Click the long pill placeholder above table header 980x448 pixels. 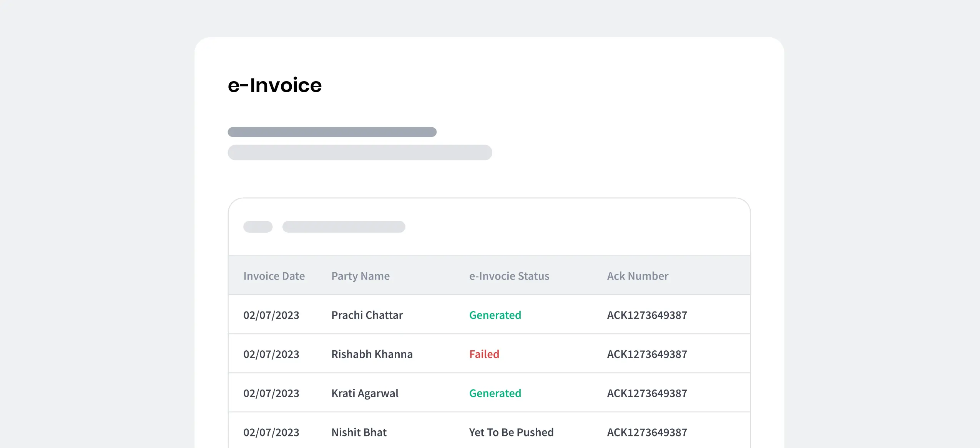[x=343, y=227]
